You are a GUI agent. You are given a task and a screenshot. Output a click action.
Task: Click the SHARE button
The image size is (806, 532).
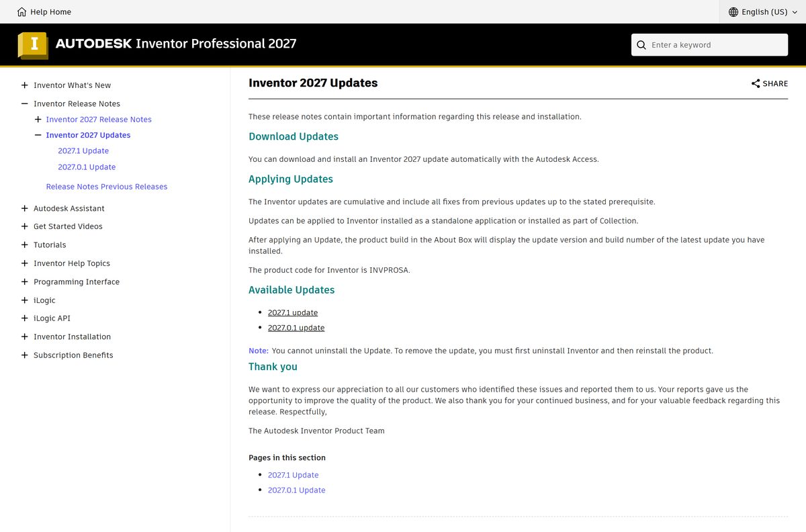click(x=770, y=84)
